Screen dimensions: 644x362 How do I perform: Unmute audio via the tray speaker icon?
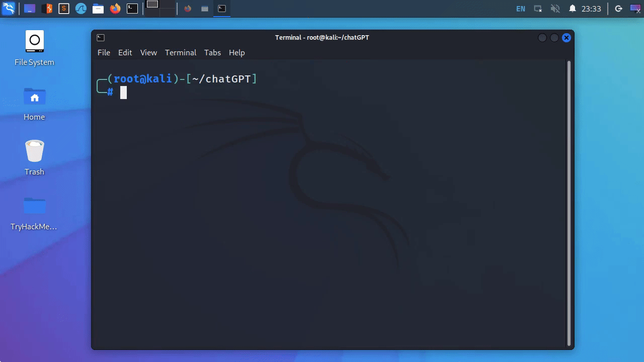point(556,8)
